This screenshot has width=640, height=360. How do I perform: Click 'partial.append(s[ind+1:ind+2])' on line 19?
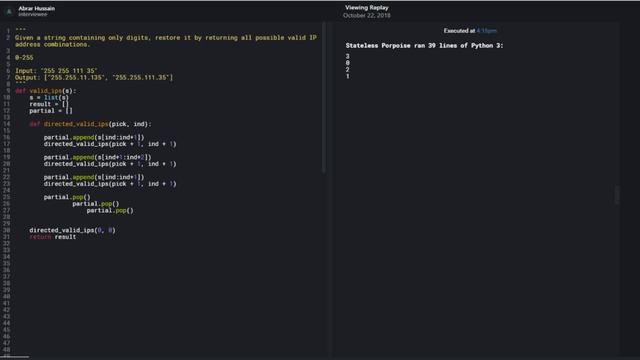pyautogui.click(x=98, y=157)
